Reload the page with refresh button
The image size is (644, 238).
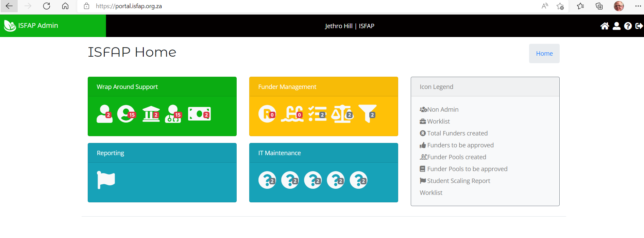pos(47,6)
